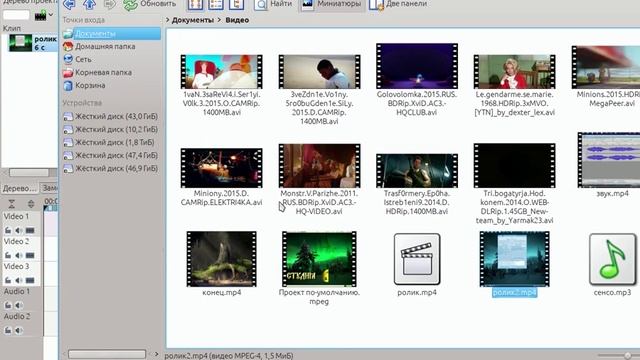
Task: Select 1vaN.3saReVi4.i.Ser1yi.V0lk video thumbnail
Action: tap(221, 72)
